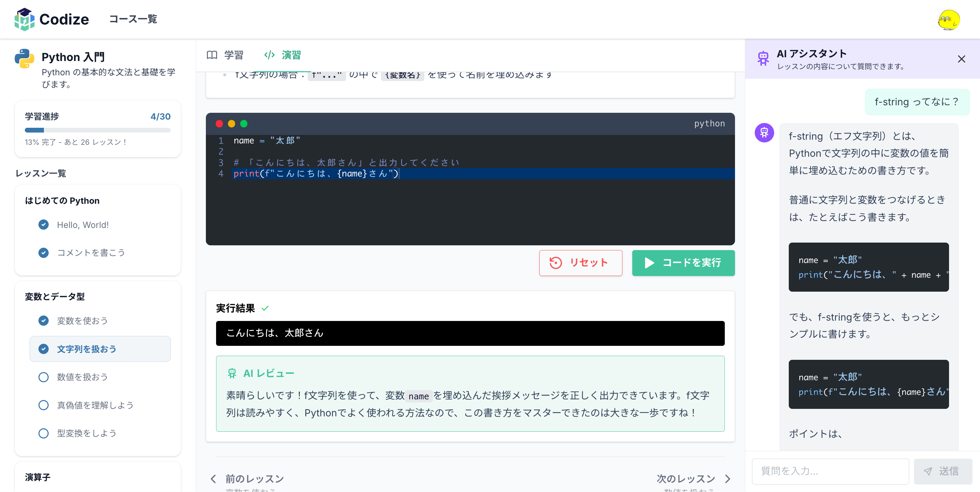Select the 真偽値を理解しよう lesson circle
The image size is (980, 492).
pos(43,405)
